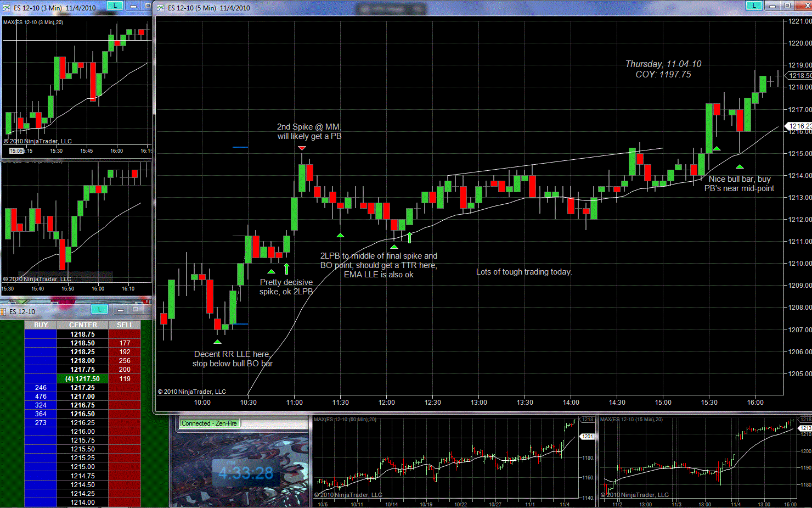Click the red down-triangle marker at the 2nd spike
The height and width of the screenshot is (508, 812).
click(302, 148)
